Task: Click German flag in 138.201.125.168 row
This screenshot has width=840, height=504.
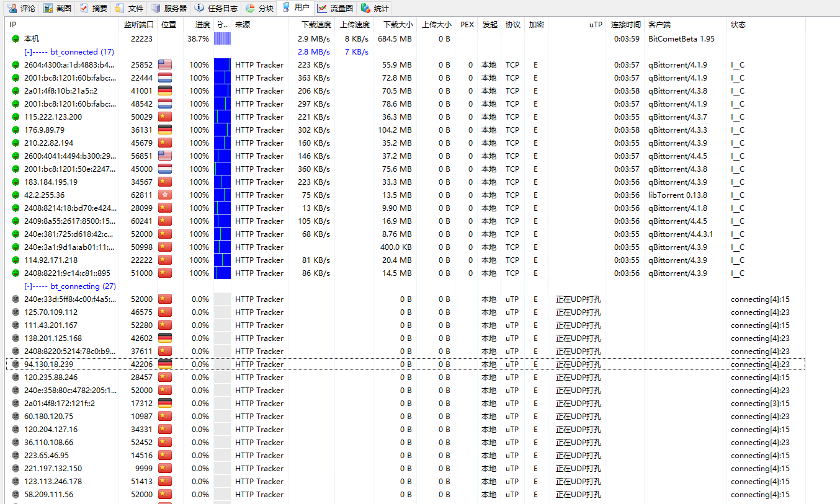Action: coord(165,338)
